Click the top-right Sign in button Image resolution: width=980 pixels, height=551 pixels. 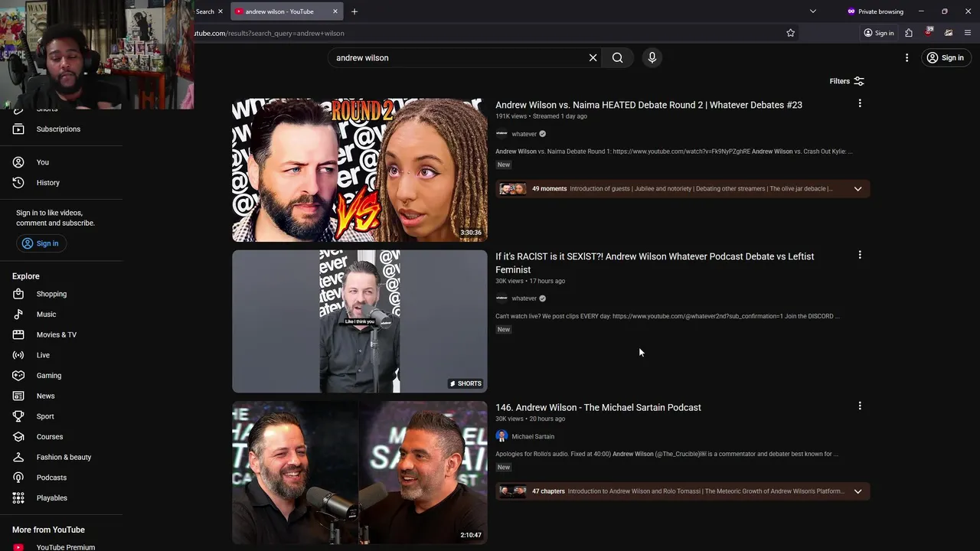[945, 57]
